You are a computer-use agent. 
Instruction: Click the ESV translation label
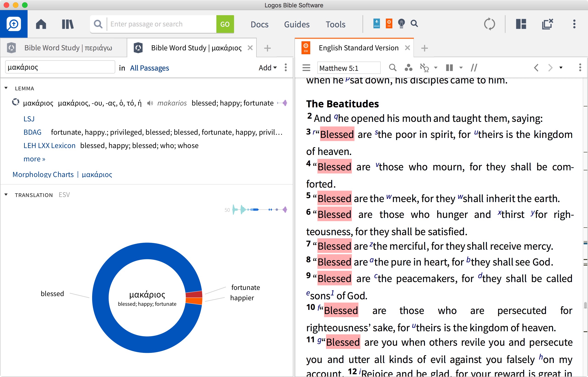coord(64,195)
